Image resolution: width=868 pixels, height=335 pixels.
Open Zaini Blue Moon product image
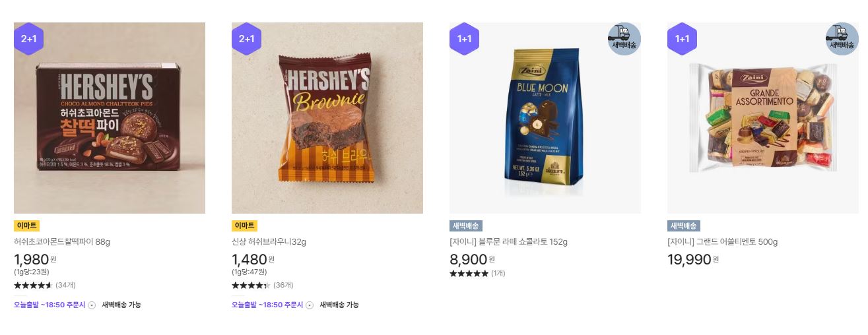[x=545, y=118]
